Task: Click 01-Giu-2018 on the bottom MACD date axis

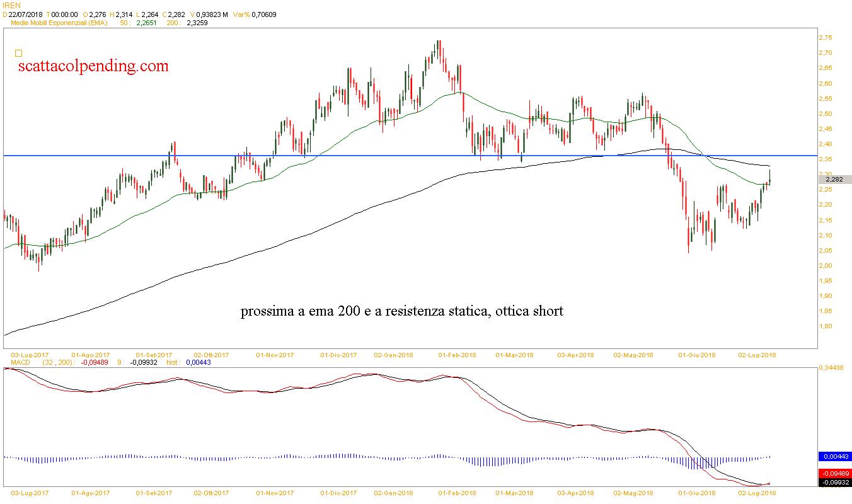Action: pyautogui.click(x=697, y=492)
